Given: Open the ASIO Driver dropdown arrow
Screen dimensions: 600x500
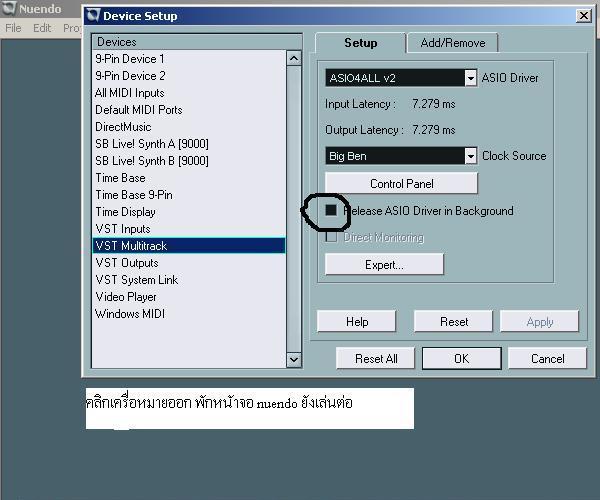Looking at the screenshot, I should (471, 78).
